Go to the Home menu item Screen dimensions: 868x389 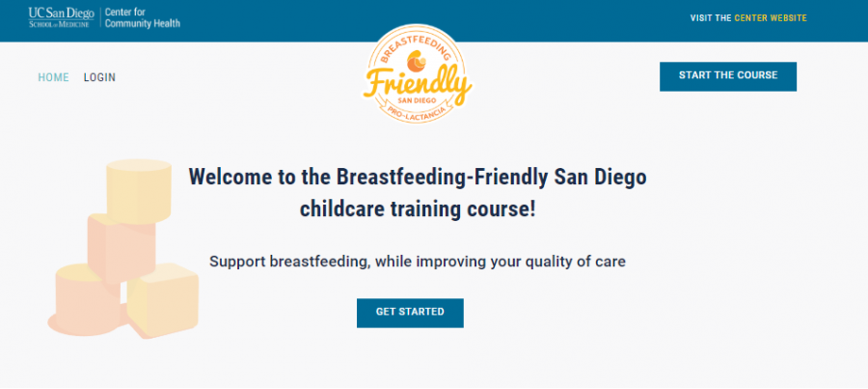point(53,77)
